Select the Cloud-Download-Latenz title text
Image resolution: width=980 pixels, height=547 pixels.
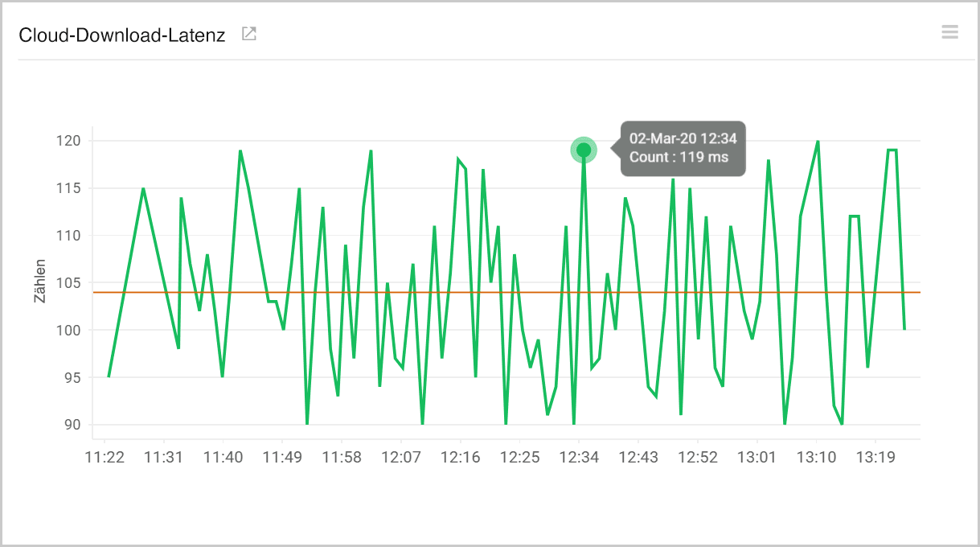coord(122,35)
